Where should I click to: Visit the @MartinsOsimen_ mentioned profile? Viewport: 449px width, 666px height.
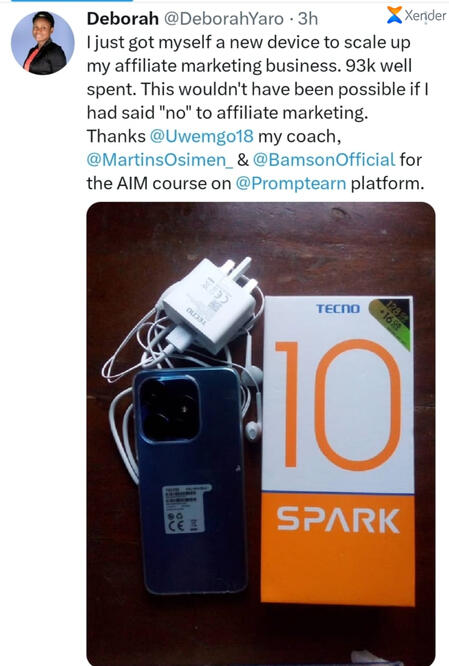point(160,160)
